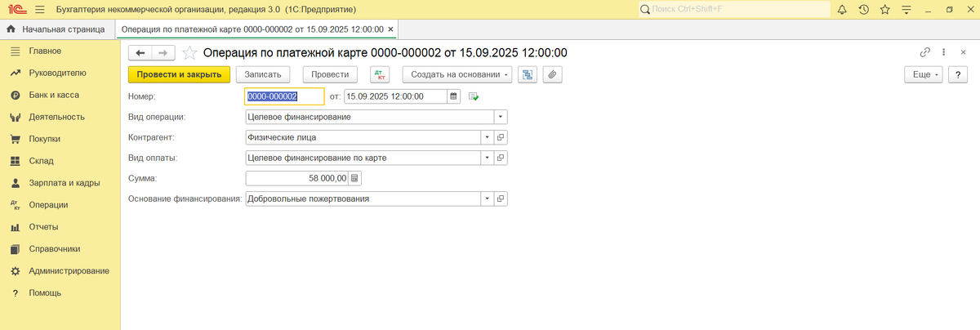This screenshot has width=980, height=330.
Task: Expand Основание финансирования dropdown arrow
Action: pos(488,198)
